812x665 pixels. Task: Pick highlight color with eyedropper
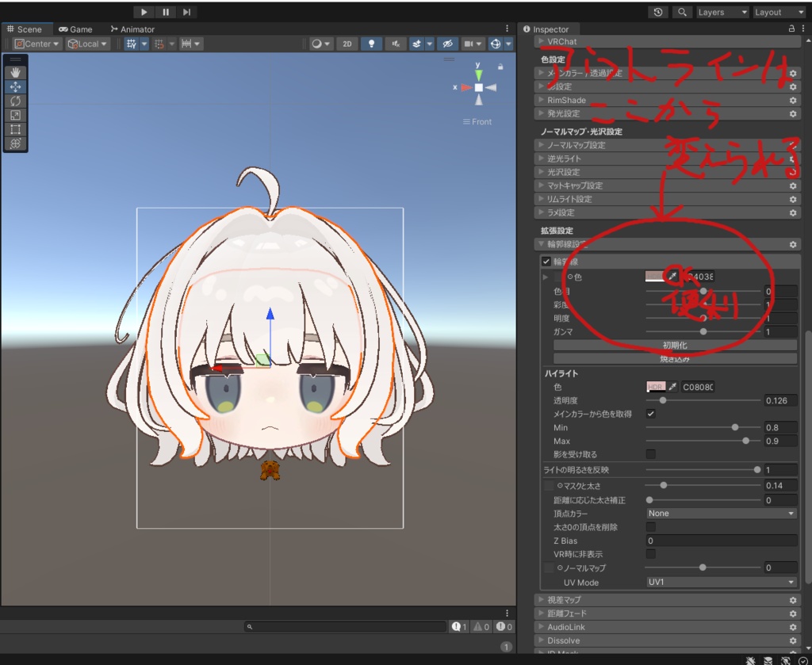(x=672, y=387)
